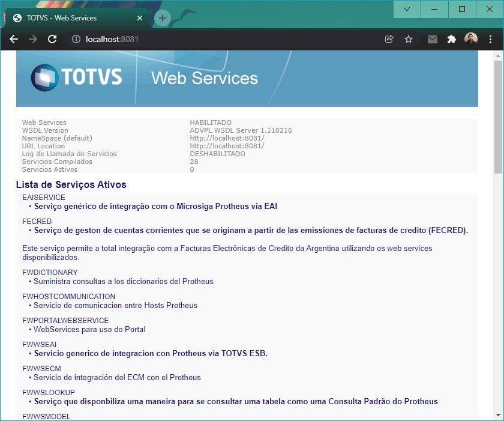The height and width of the screenshot is (421, 504).
Task: Open the FWPORTALWEBSERVICE service link
Action: point(65,320)
